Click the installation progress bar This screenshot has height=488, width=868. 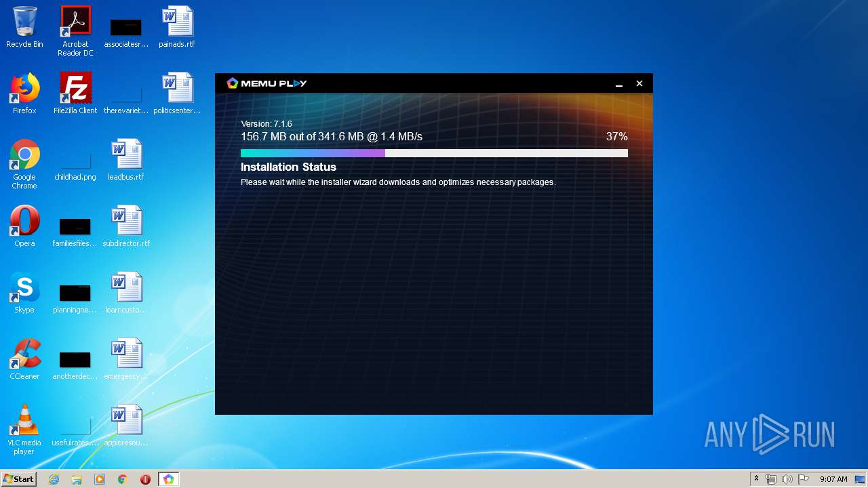pos(434,153)
